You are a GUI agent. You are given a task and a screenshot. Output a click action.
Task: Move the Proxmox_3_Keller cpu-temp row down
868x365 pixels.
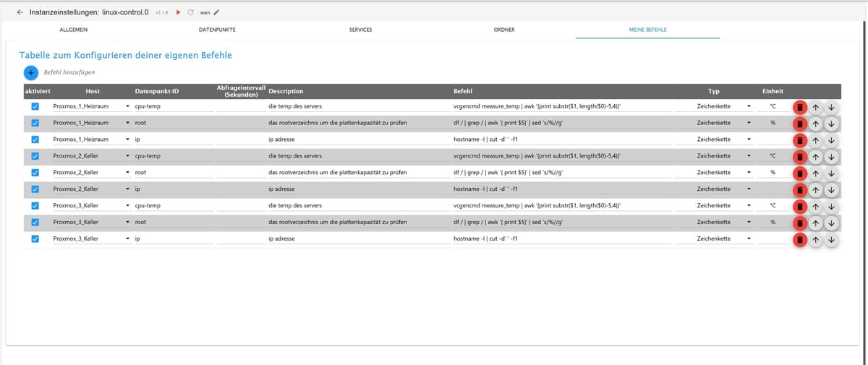pos(831,207)
